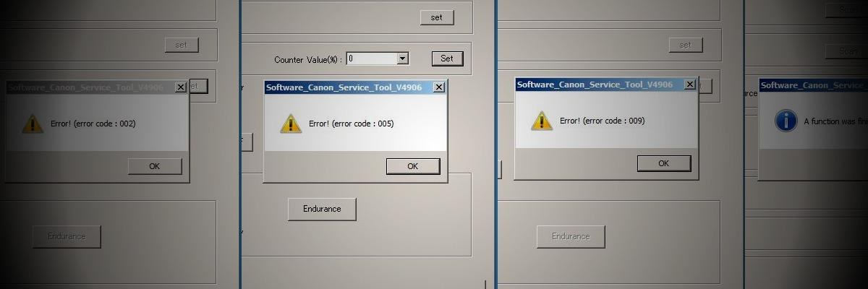
Task: Click the Endurance button in the left panel
Action: tap(67, 236)
